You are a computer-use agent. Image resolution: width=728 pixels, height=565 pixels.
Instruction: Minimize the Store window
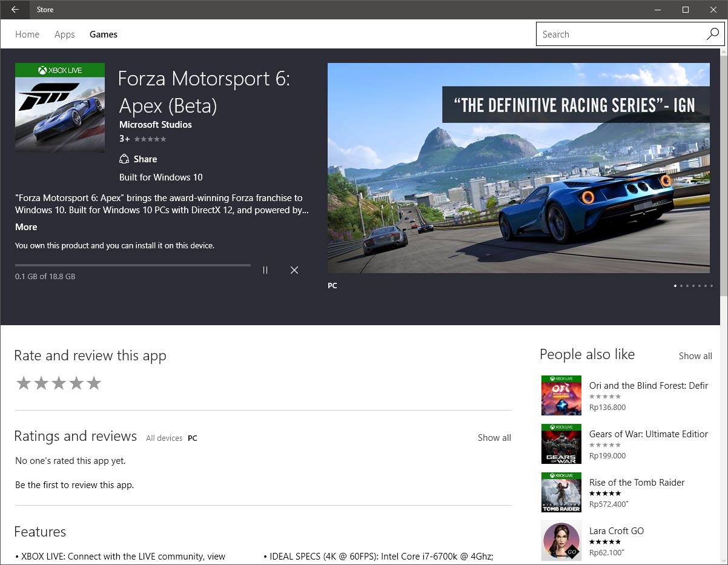point(658,10)
